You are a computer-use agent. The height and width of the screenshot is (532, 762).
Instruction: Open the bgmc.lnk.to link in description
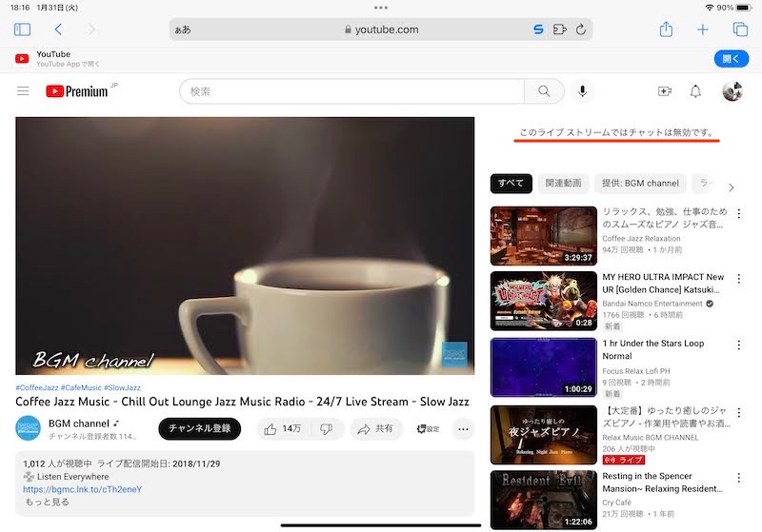tap(83, 489)
